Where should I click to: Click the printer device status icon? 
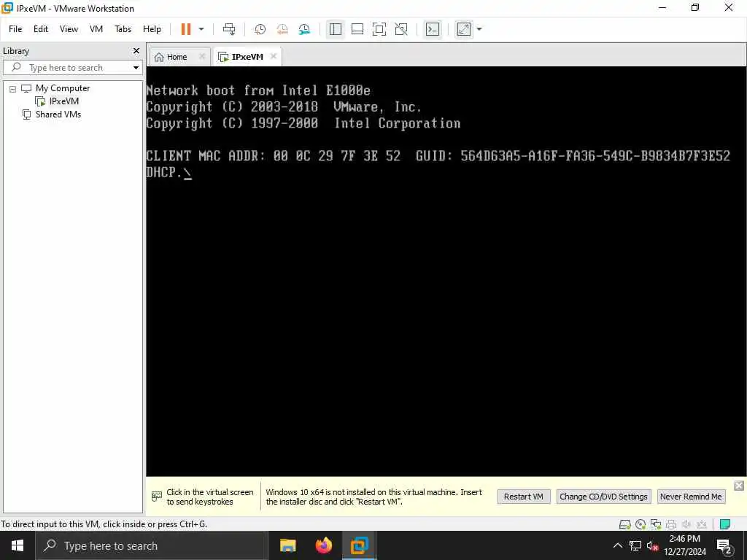(671, 524)
